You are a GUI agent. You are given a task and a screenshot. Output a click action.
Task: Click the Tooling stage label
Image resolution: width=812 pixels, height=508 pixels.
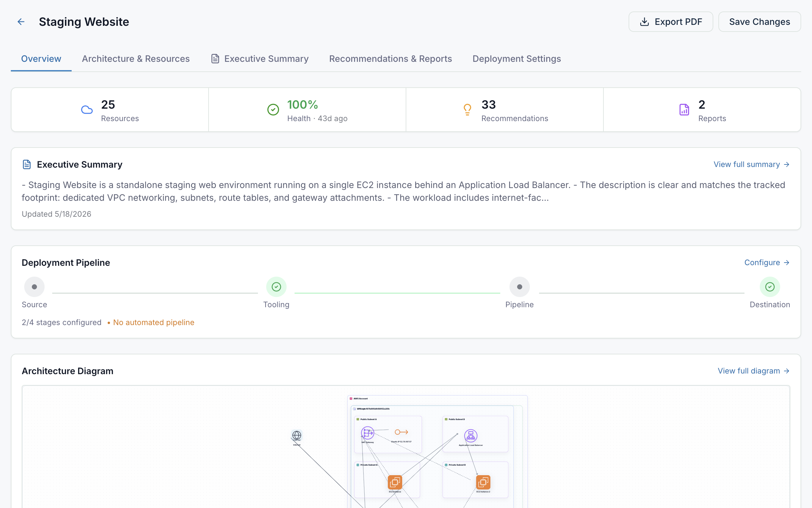276,305
